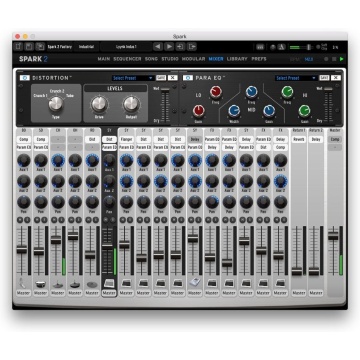Solo the SD channel
Image resolution: width=360 pixels, height=360 pixels.
click(x=44, y=220)
